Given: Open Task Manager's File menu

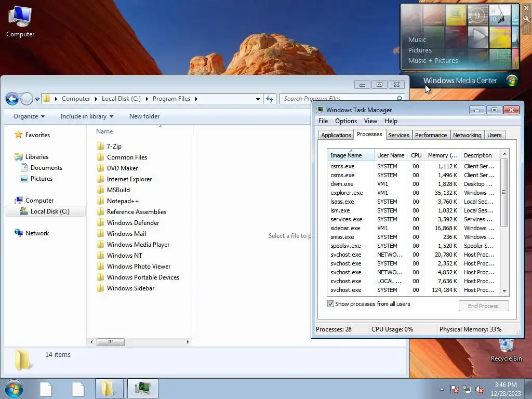Looking at the screenshot, I should (323, 121).
